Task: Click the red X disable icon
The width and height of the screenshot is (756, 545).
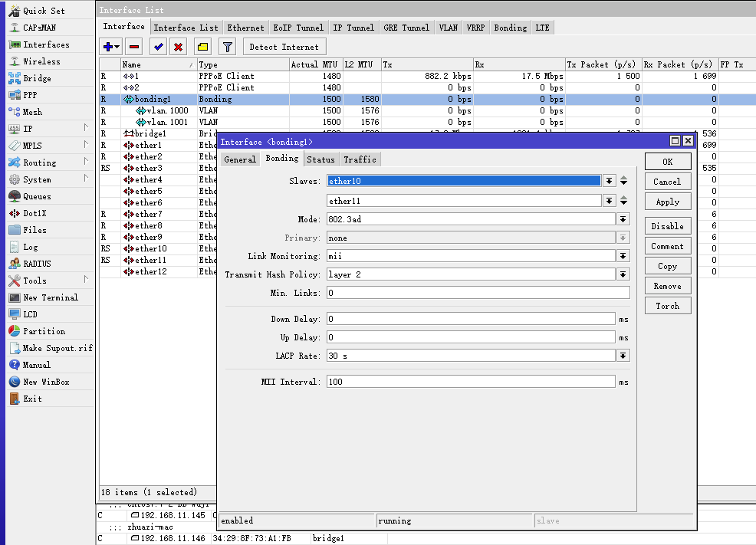Action: click(x=179, y=47)
